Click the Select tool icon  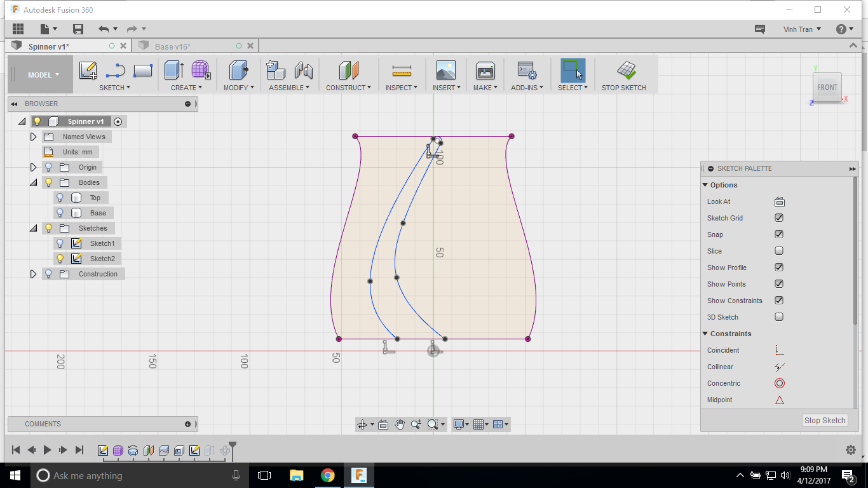(x=573, y=71)
